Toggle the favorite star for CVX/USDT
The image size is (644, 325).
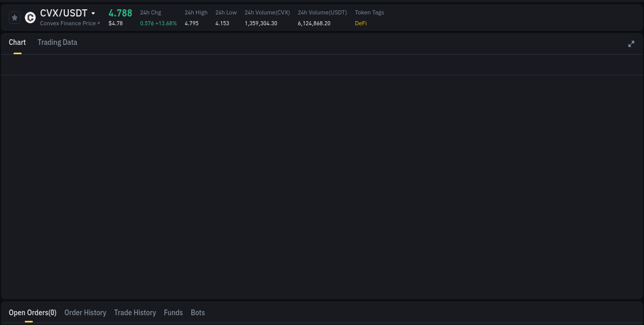[14, 17]
